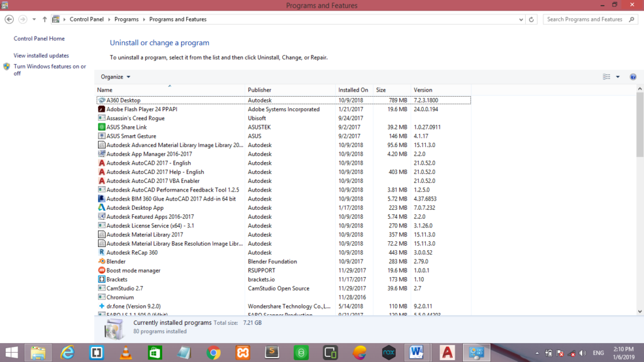644x362 pixels.
Task: Sort by the Installed On column header
Action: click(x=355, y=90)
